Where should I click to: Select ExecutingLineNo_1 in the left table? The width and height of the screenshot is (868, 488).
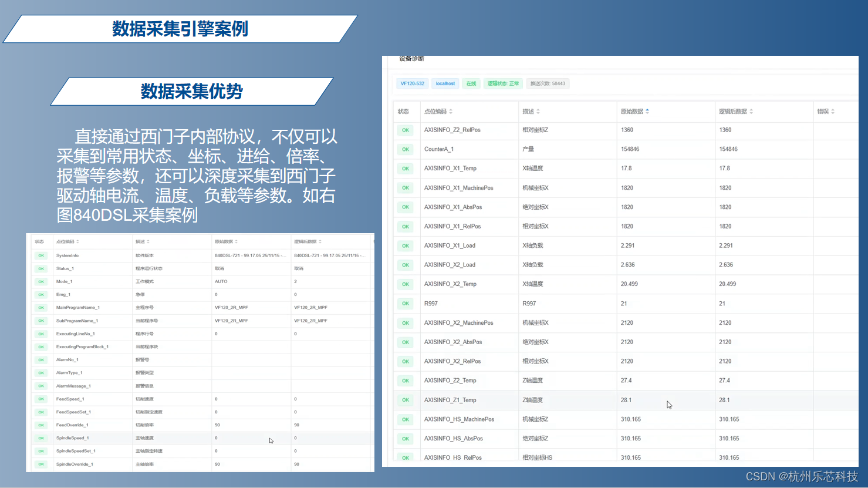pos(76,334)
